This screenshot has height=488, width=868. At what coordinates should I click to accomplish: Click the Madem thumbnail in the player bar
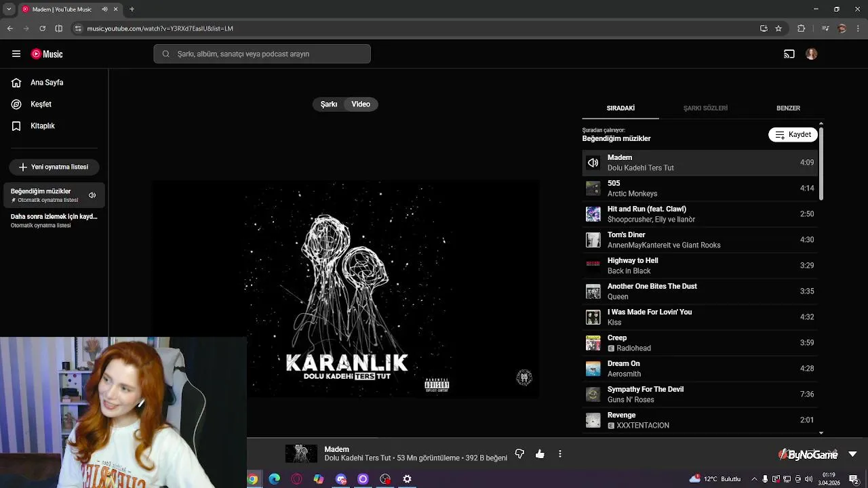point(301,454)
